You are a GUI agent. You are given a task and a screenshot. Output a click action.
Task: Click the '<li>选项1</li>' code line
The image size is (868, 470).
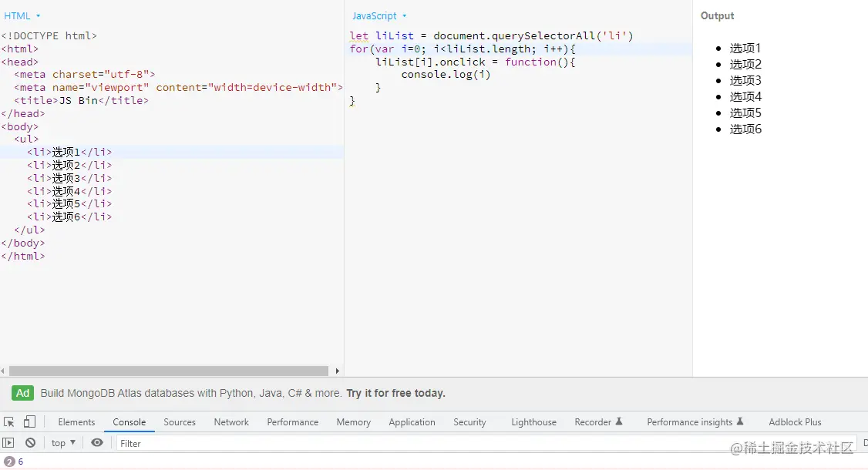click(69, 152)
